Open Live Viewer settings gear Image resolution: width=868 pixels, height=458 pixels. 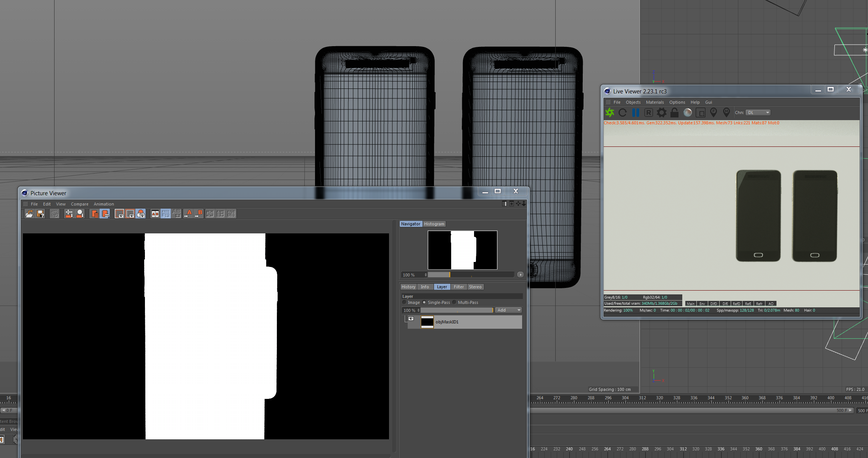(x=662, y=112)
